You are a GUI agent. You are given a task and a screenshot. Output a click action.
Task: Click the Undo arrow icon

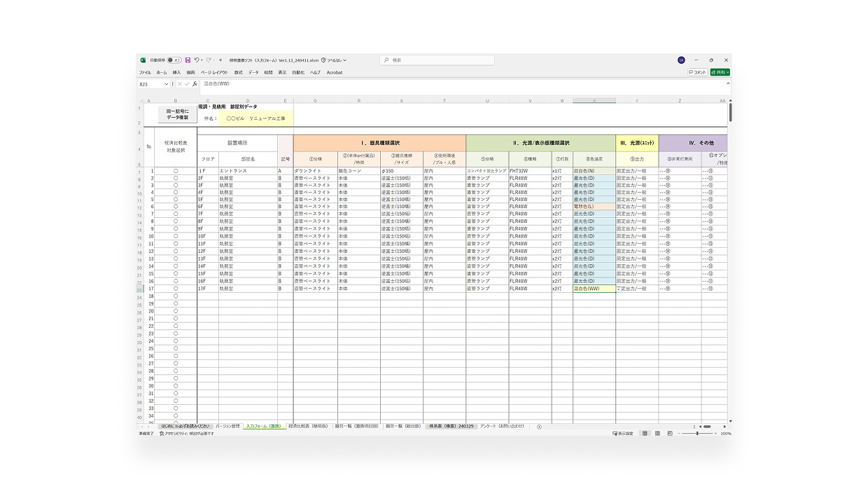pyautogui.click(x=197, y=60)
